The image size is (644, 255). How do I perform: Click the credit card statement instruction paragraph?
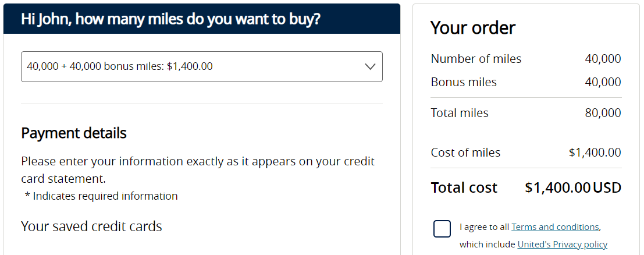[198, 170]
